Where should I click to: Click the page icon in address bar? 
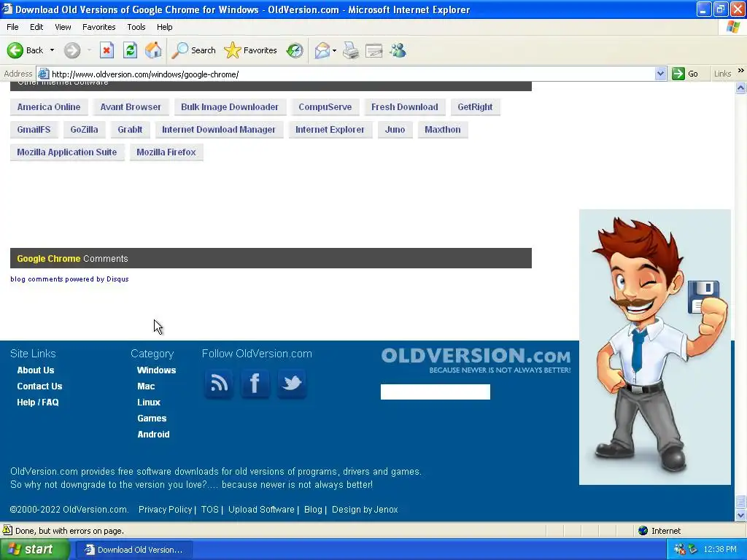(43, 74)
